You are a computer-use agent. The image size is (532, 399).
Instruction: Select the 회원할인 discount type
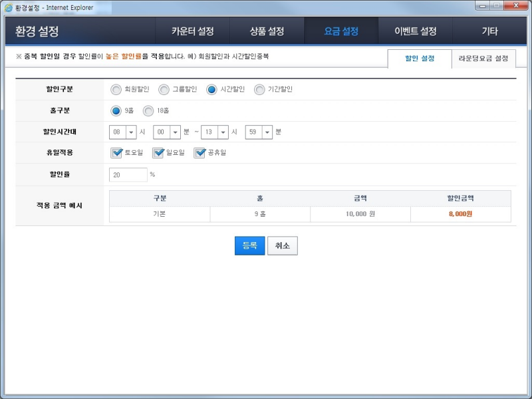pos(116,88)
